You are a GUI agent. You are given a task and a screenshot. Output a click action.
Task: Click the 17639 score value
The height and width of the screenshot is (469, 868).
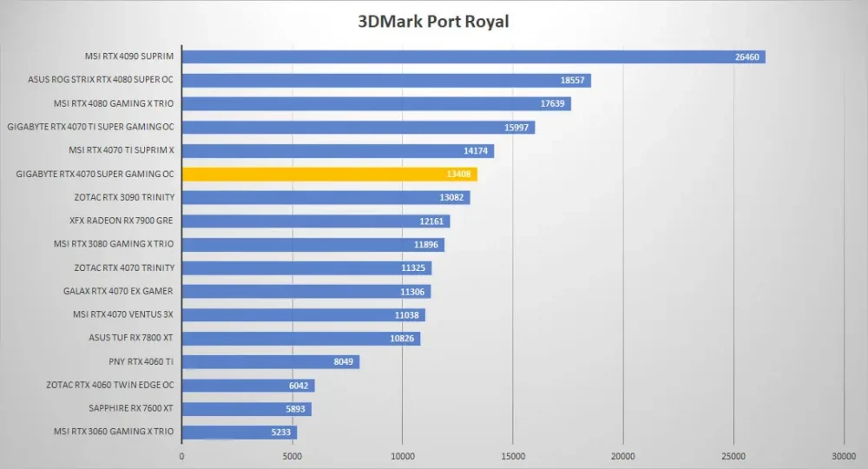pyautogui.click(x=552, y=103)
